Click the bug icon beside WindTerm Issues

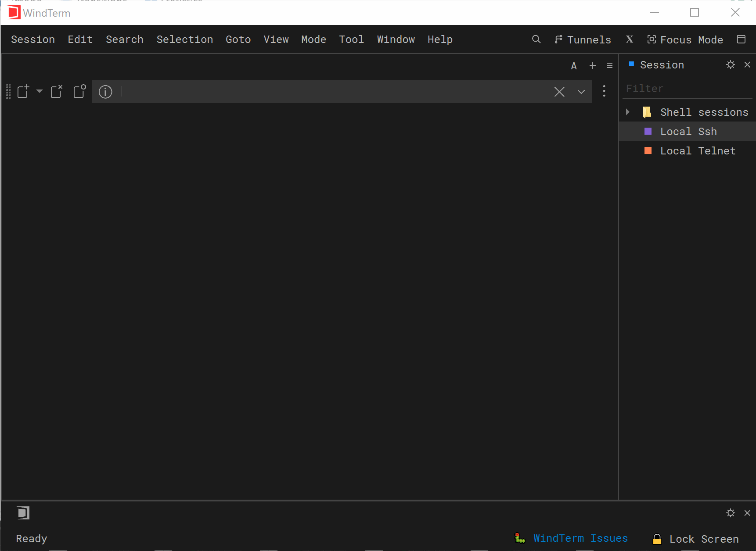coord(520,538)
